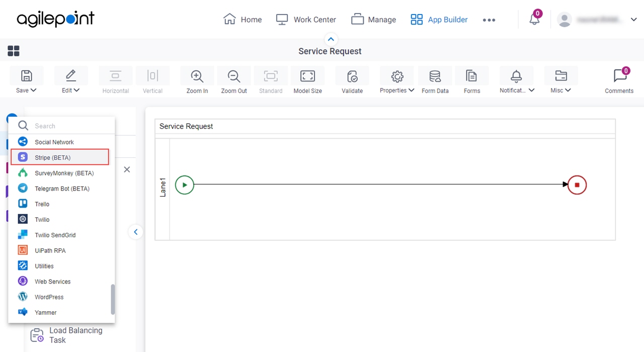Open the Comments panel
This screenshot has height=352, width=644.
[619, 80]
